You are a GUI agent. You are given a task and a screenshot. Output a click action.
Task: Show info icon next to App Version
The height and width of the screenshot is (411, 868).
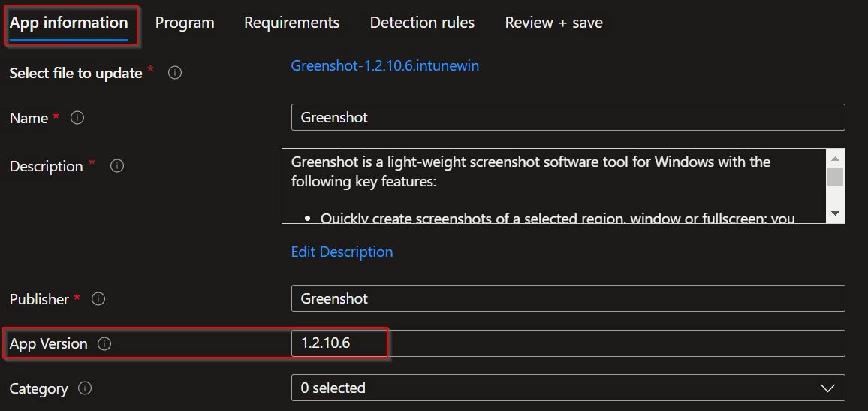point(104,344)
